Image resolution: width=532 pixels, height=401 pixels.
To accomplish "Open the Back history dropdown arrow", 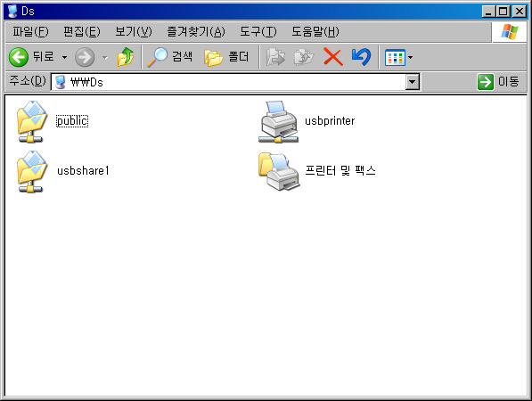I will point(64,57).
